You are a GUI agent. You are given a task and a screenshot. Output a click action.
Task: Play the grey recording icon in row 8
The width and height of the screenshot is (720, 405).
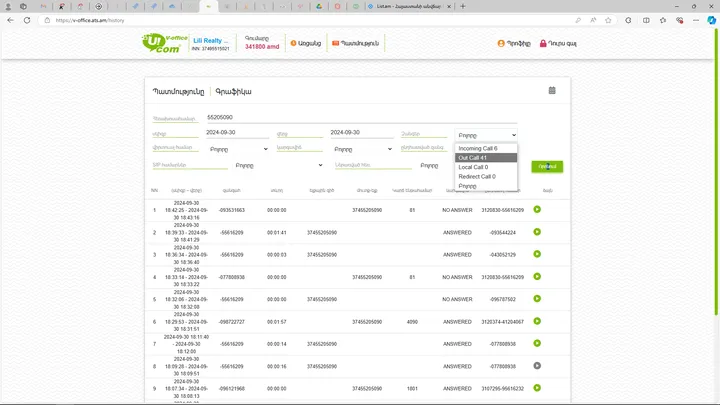coord(537,366)
